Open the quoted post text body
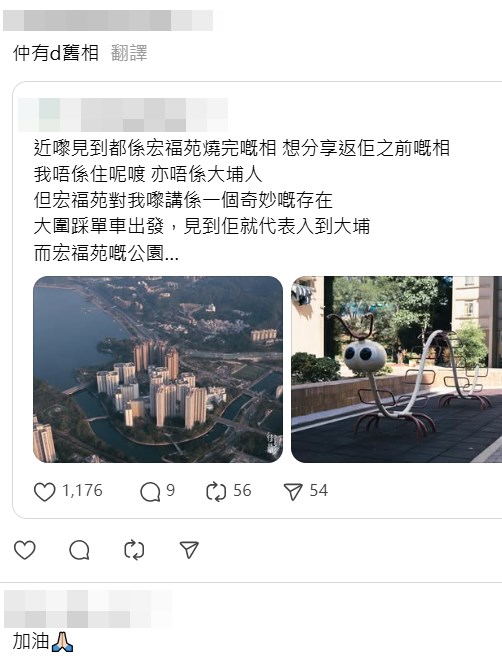Image resolution: width=502 pixels, height=670 pixels. click(241, 200)
